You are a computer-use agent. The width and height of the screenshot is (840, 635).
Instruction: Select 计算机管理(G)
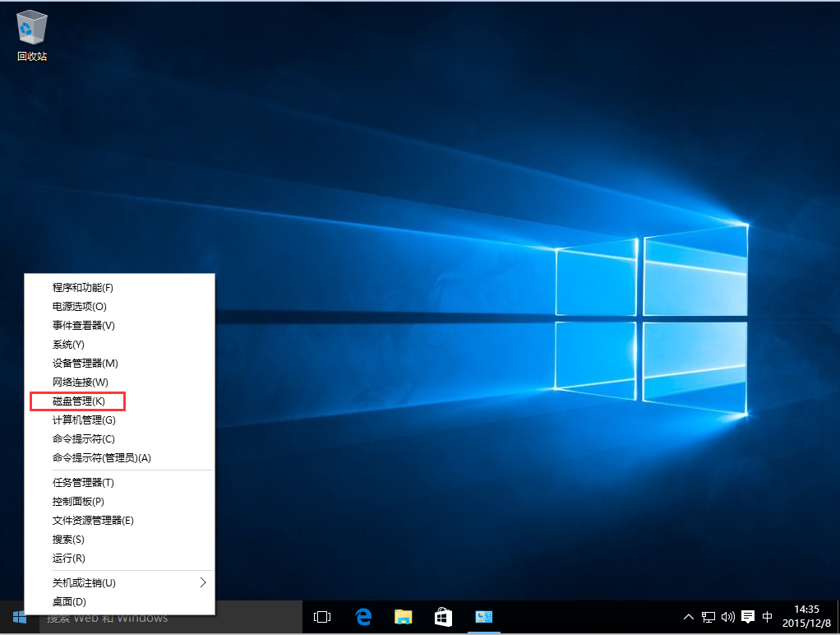pos(119,420)
